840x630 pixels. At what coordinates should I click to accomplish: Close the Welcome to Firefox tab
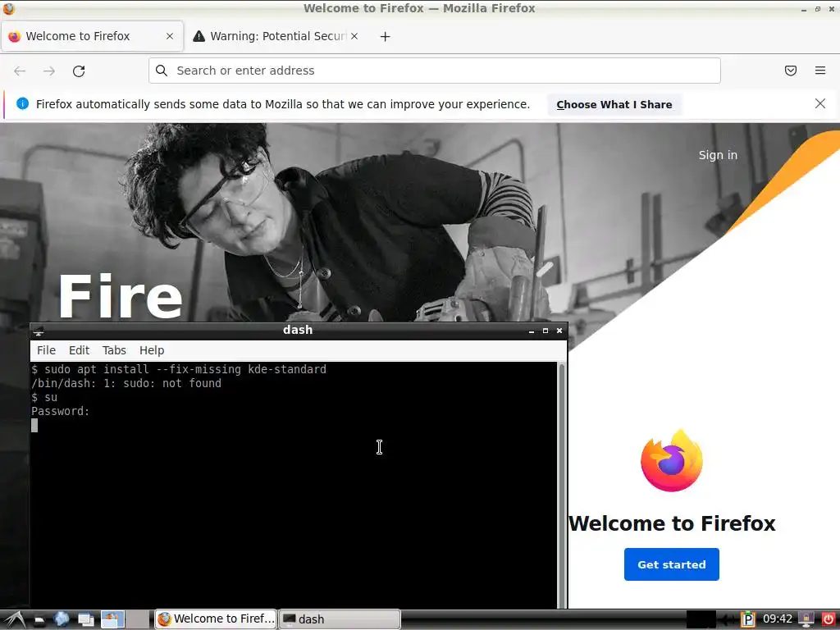169,36
